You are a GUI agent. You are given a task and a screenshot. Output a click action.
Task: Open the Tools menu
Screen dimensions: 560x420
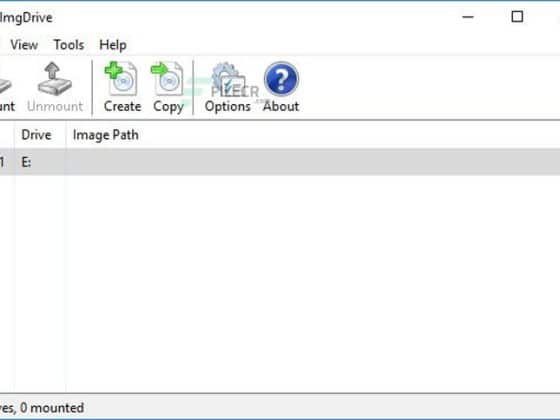click(x=69, y=45)
